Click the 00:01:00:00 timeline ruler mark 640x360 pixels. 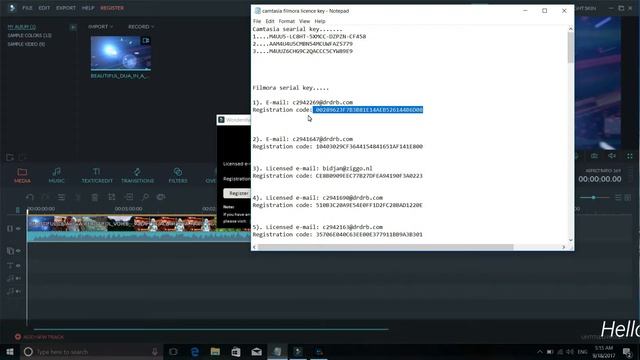(x=129, y=209)
